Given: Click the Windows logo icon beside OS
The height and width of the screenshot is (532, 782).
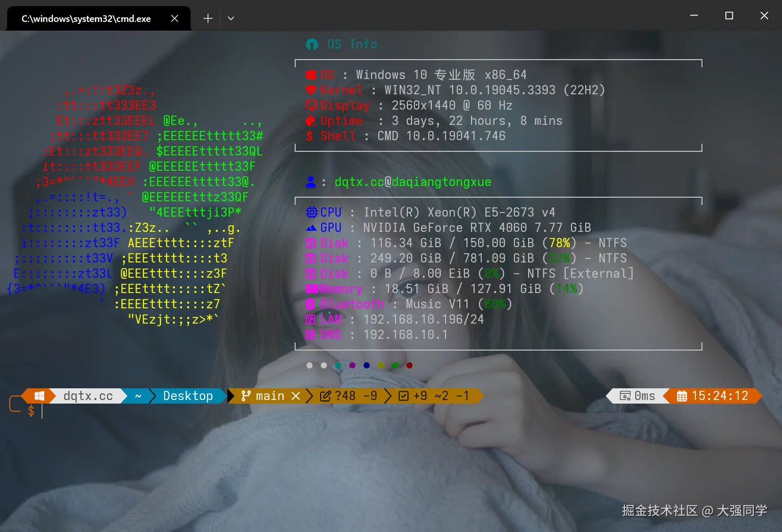Looking at the screenshot, I should 311,75.
